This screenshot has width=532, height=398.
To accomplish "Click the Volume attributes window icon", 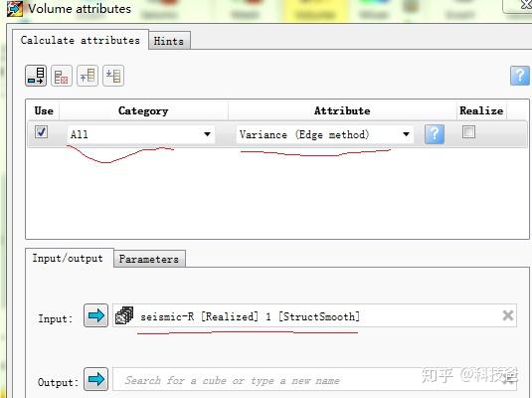I will (x=15, y=9).
